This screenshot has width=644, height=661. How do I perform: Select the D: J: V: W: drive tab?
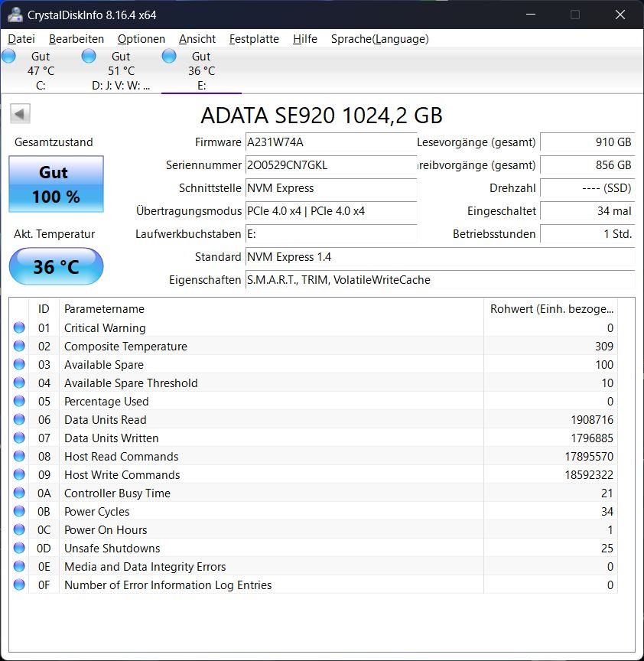point(121,71)
